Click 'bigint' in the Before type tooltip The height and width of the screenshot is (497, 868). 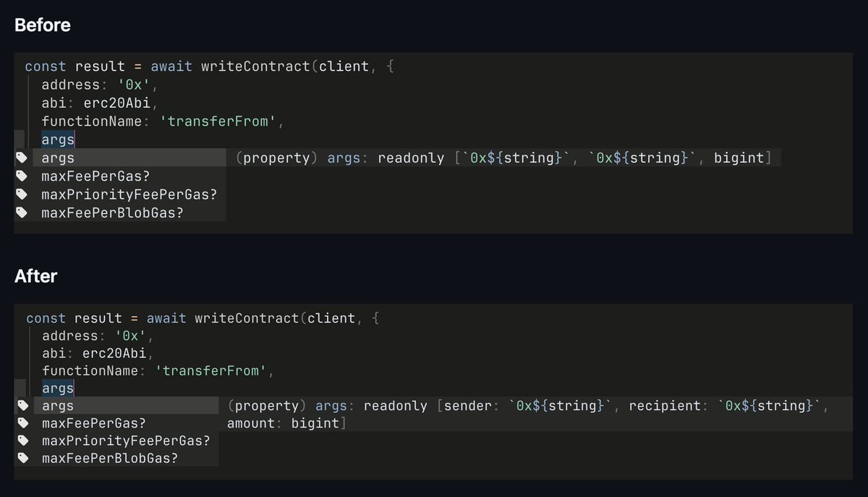point(739,158)
